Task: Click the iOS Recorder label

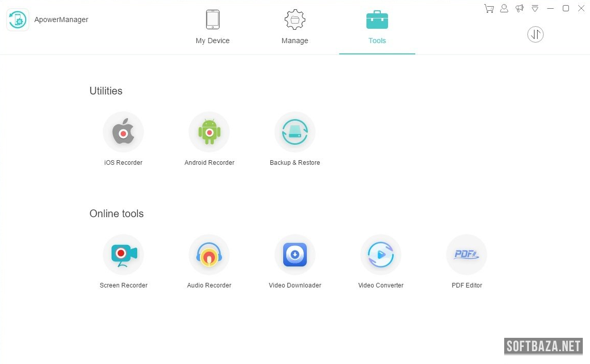Action: coord(123,163)
